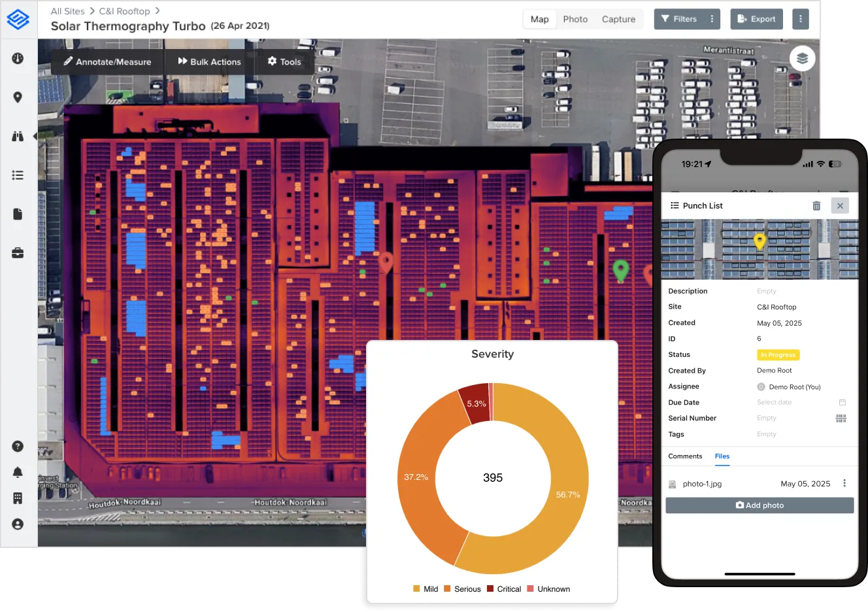This screenshot has height=612, width=868.
Task: Click the 5.3% Critical donut segment
Action: coord(475,403)
